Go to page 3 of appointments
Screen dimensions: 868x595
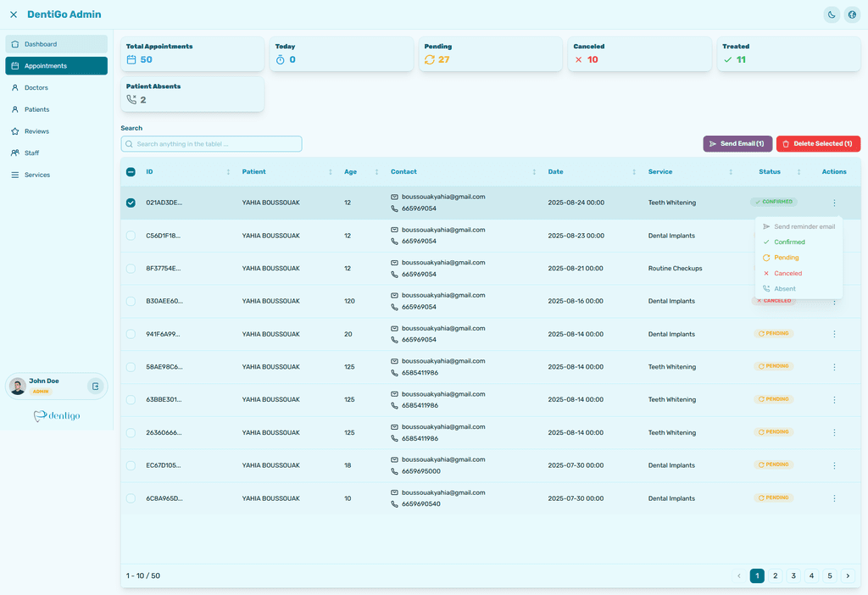[x=793, y=576]
